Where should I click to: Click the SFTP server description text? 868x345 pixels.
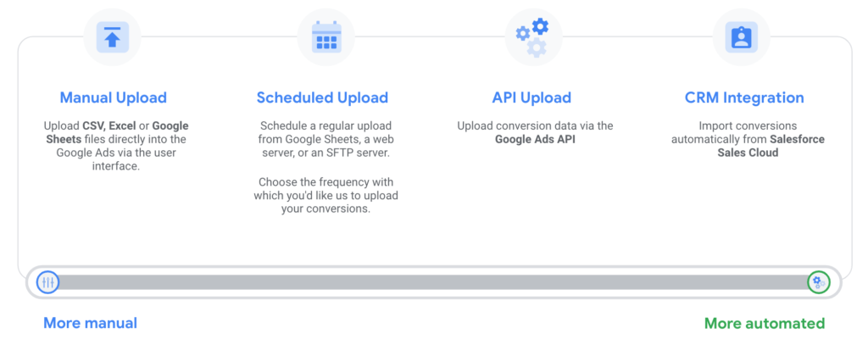[325, 139]
